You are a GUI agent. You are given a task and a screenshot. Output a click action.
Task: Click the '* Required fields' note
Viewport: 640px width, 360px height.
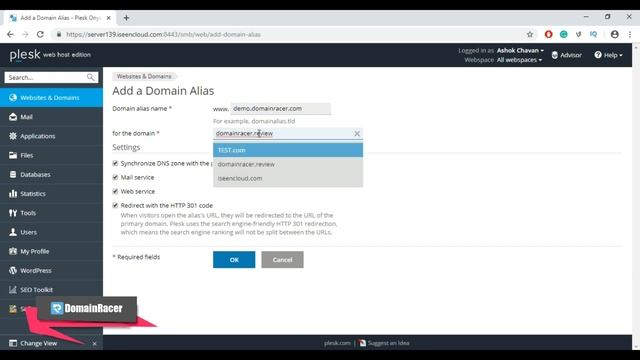click(136, 257)
